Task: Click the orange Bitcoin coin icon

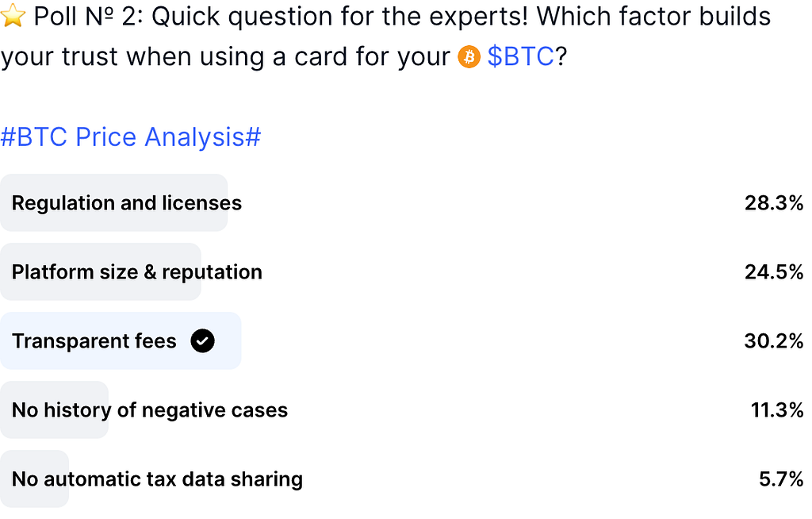Action: point(469,56)
